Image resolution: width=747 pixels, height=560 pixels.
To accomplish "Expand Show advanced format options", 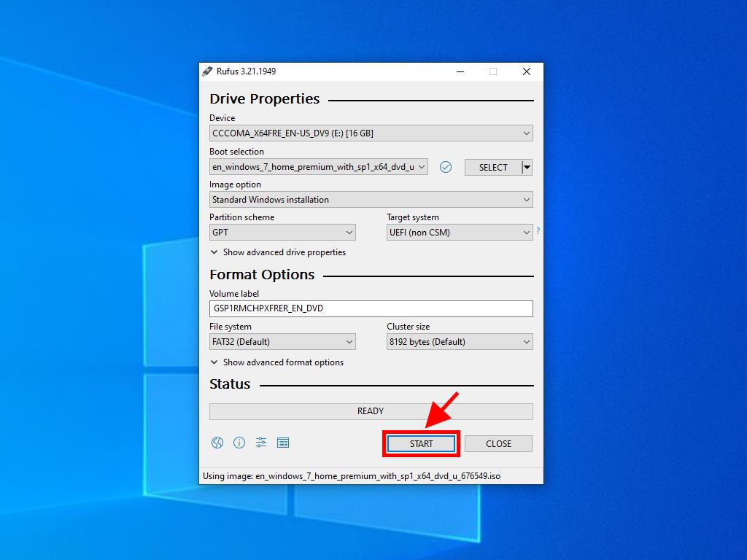I will coord(276,362).
